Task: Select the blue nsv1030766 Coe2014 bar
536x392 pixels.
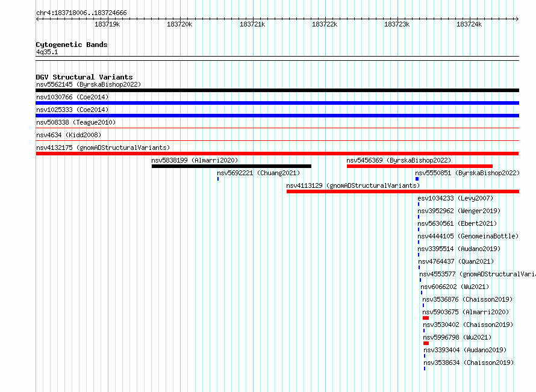Action: [x=277, y=103]
